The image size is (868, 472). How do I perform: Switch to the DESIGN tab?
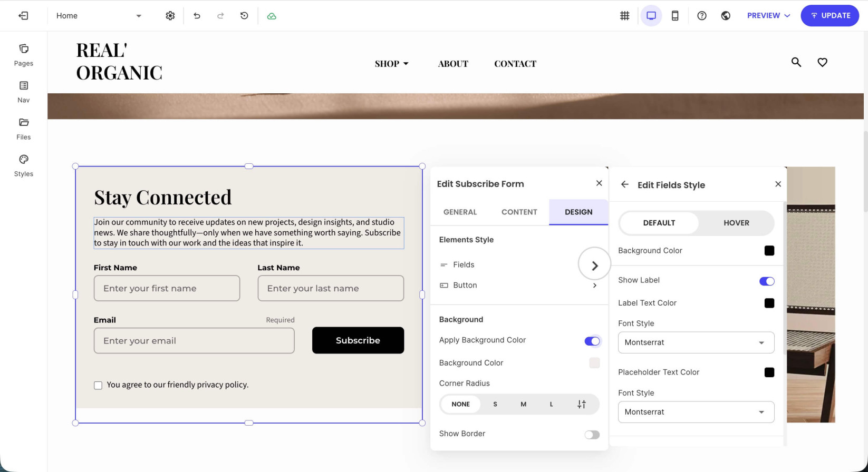click(578, 212)
